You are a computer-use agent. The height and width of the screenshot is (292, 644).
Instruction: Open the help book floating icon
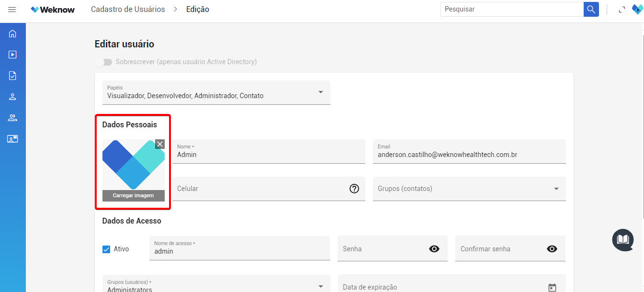(x=622, y=239)
